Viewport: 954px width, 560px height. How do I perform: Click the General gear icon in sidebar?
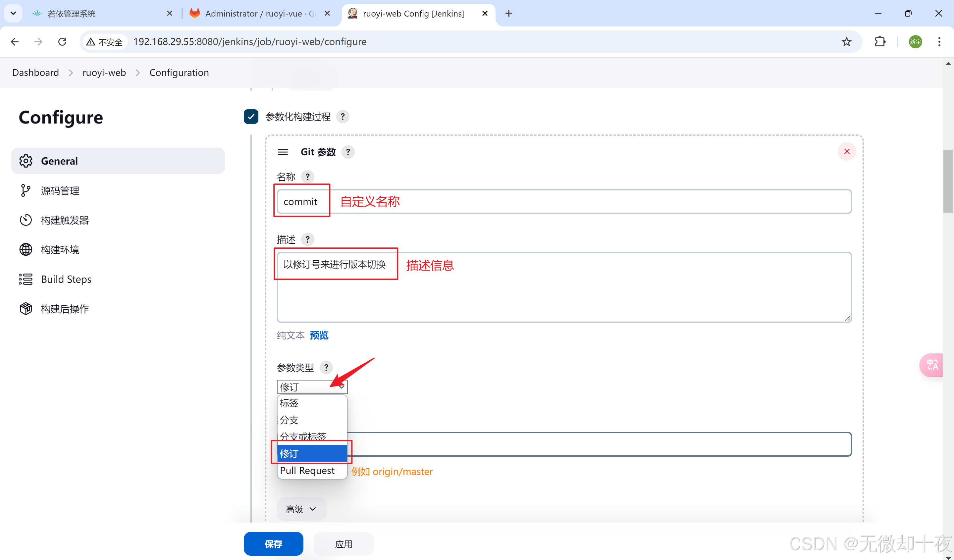(26, 161)
